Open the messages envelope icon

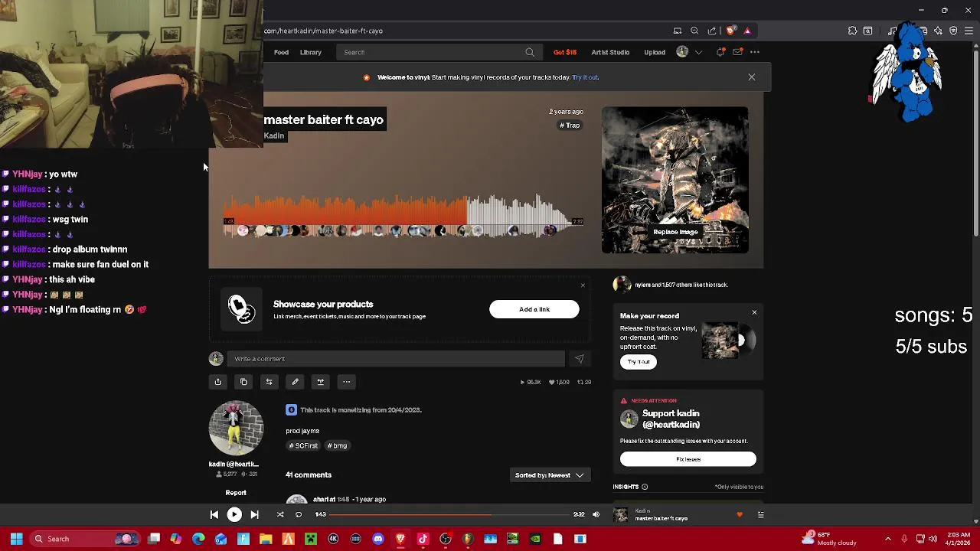point(737,52)
